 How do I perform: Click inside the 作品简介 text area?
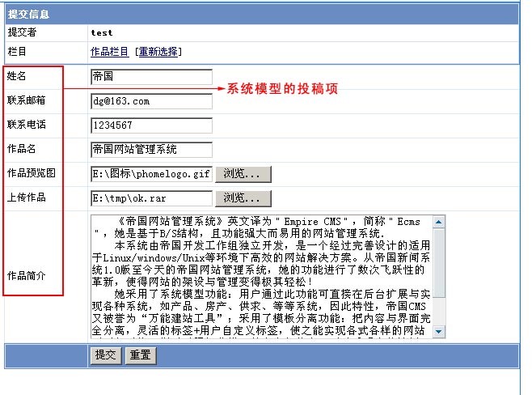coord(260,277)
